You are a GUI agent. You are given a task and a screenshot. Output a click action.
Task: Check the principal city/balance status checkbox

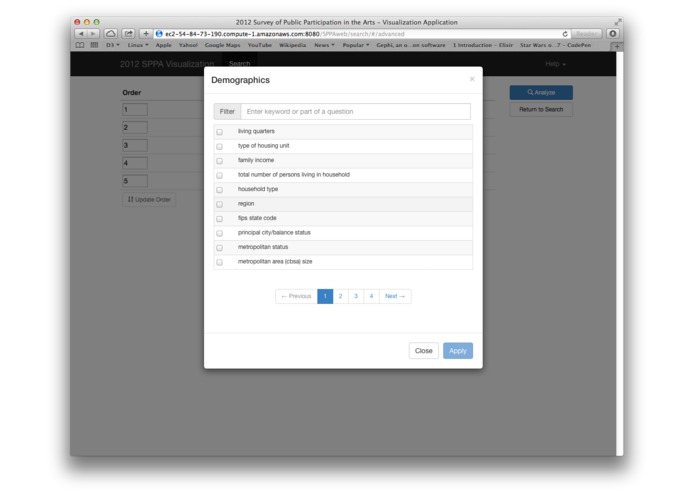219,233
